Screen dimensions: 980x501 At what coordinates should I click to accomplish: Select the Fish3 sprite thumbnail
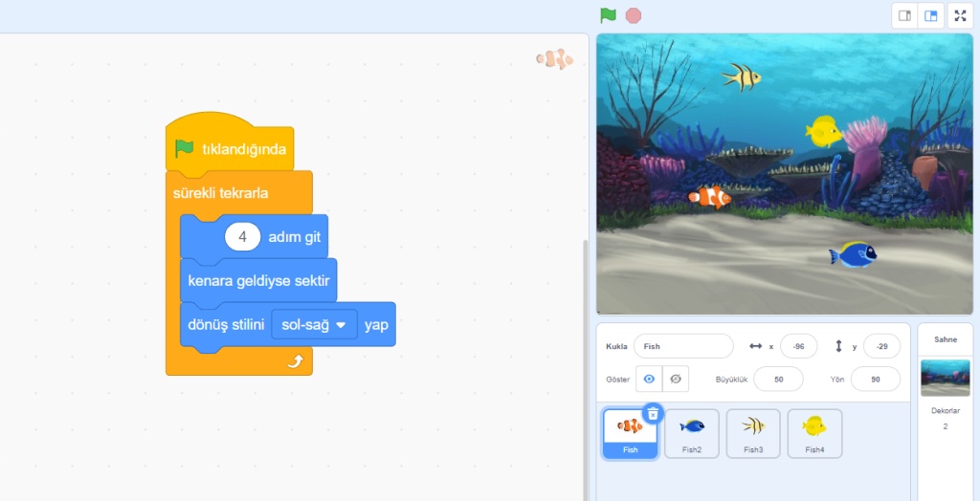[x=753, y=433]
